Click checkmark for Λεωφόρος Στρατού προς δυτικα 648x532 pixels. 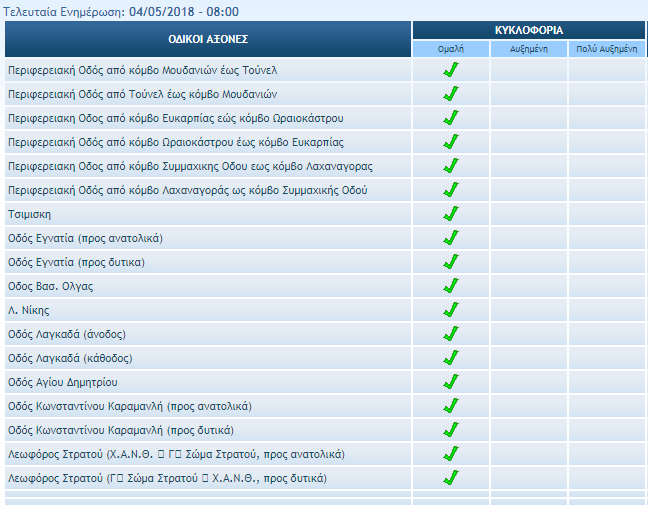coord(451,478)
